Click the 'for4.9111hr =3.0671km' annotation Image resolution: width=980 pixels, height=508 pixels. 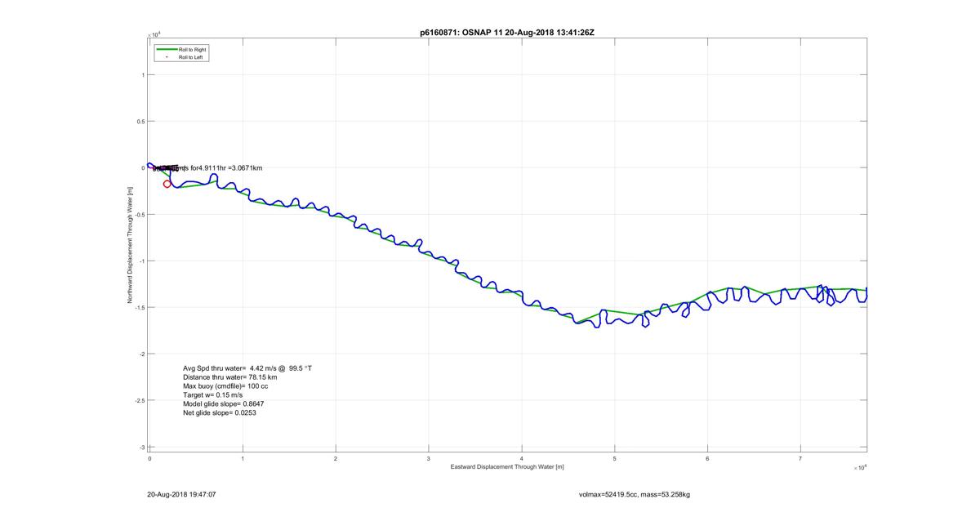coord(225,167)
